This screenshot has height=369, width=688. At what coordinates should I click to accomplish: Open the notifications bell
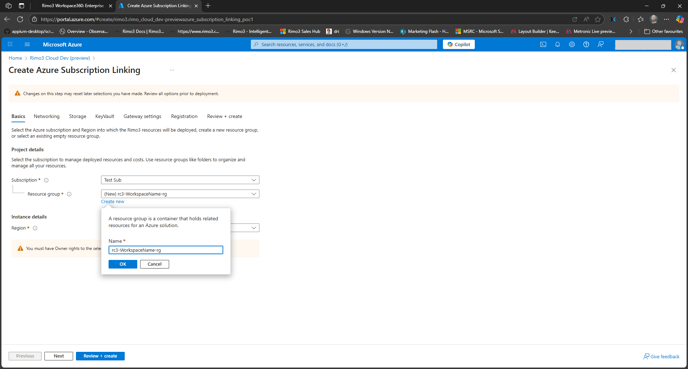point(558,44)
